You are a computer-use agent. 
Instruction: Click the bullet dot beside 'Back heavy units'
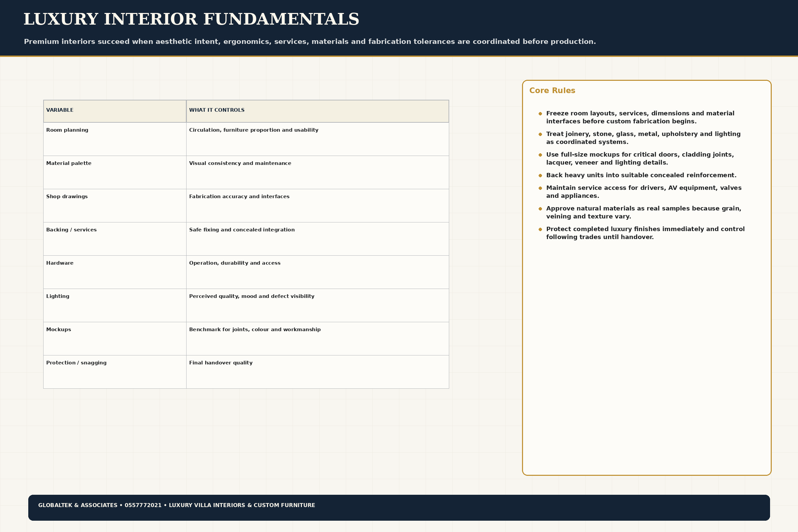(x=540, y=176)
